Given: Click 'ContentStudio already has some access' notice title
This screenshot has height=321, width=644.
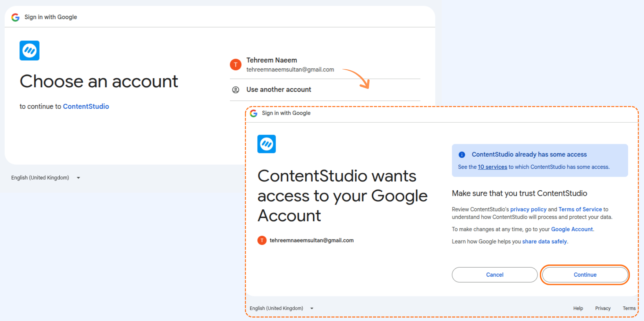Looking at the screenshot, I should pos(529,155).
